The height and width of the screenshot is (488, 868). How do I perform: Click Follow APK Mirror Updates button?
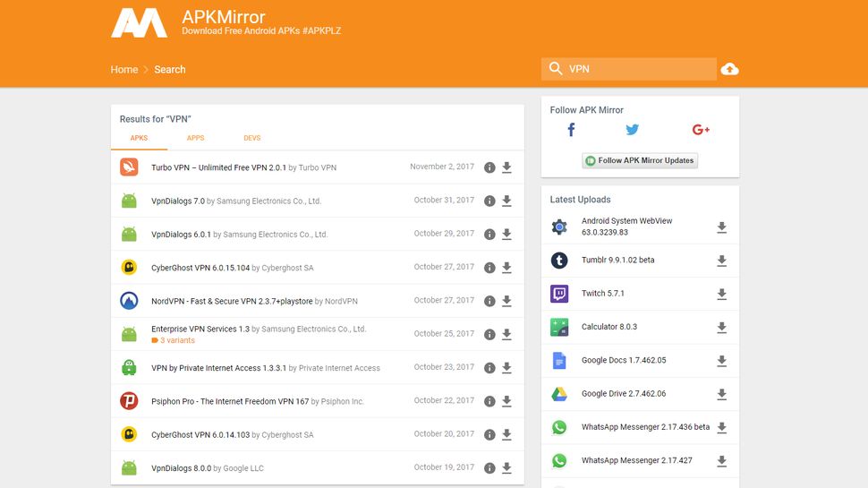pyautogui.click(x=640, y=160)
